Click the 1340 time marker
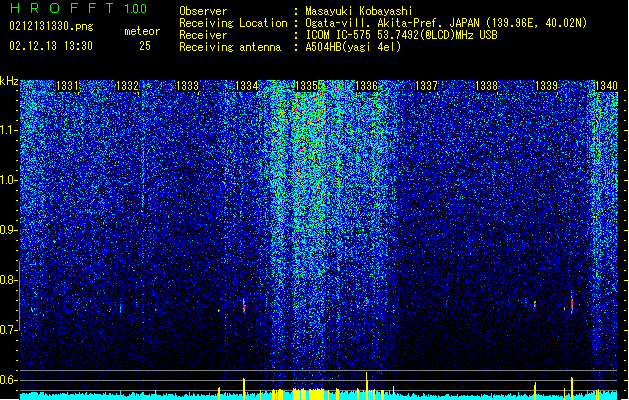Viewport: 629px width, 400px height. [606, 86]
